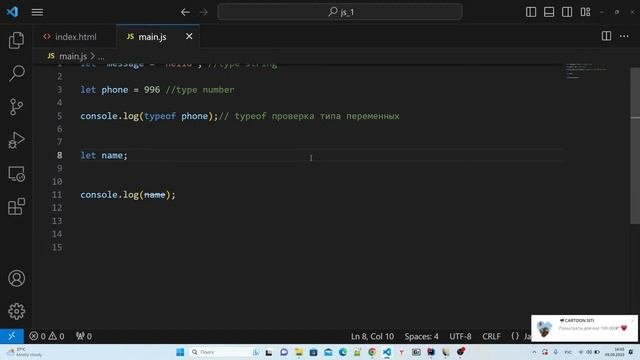
Task: Click line number 11 in the gutter
Action: (57, 195)
